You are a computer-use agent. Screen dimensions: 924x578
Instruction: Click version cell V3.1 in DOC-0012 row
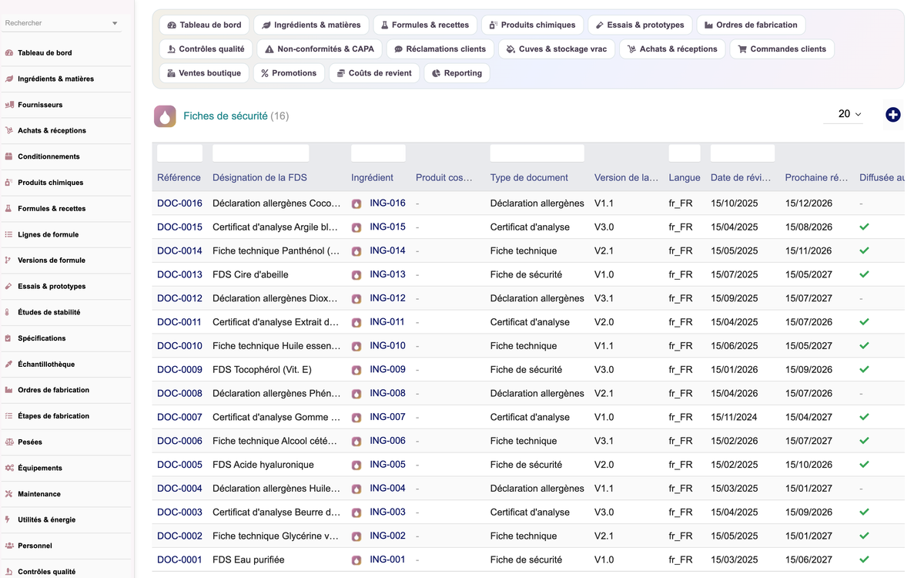coord(604,298)
